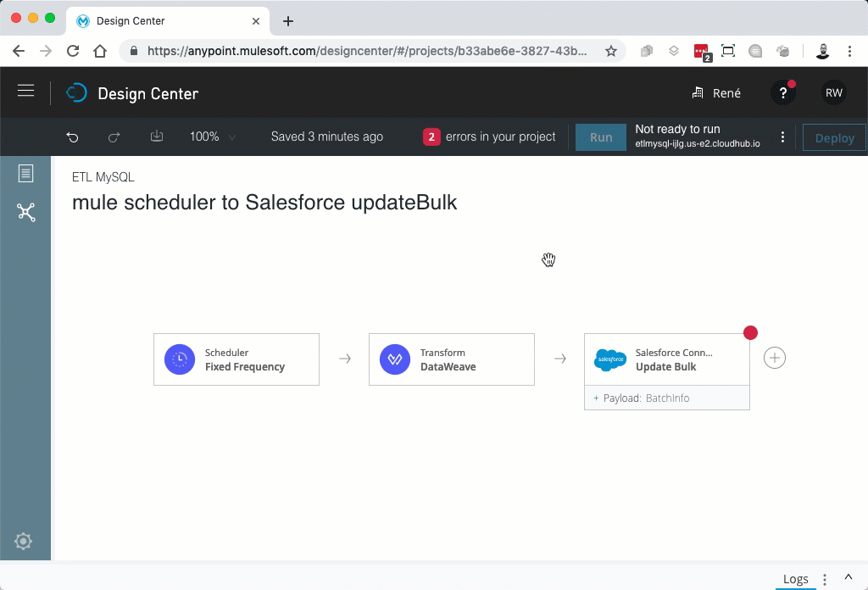The image size is (868, 590).
Task: Click the Salesforce cloud logo icon
Action: click(610, 359)
